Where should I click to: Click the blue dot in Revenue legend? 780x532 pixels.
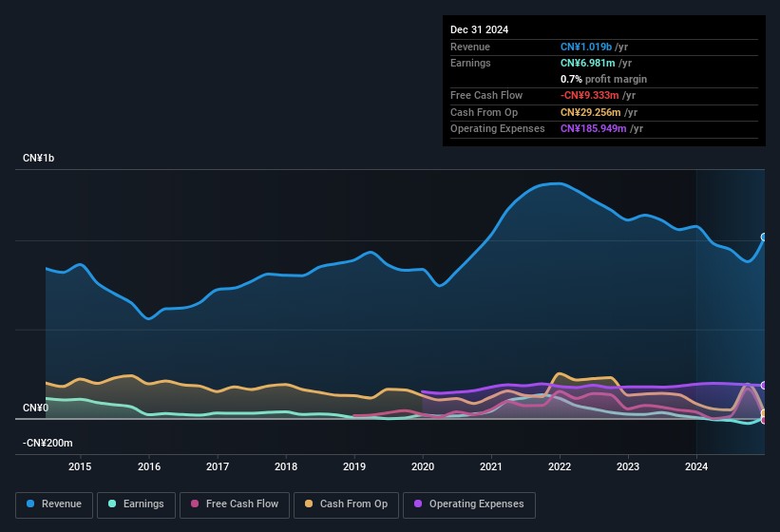click(31, 503)
